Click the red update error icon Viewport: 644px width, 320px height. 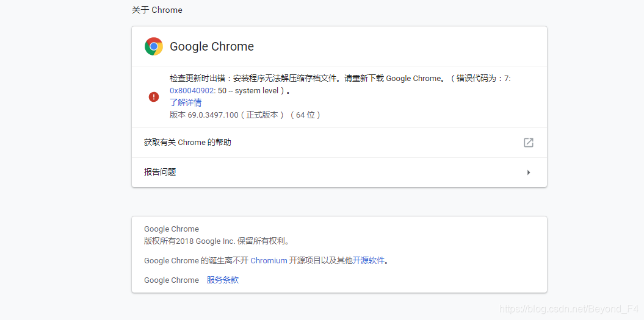[x=154, y=97]
